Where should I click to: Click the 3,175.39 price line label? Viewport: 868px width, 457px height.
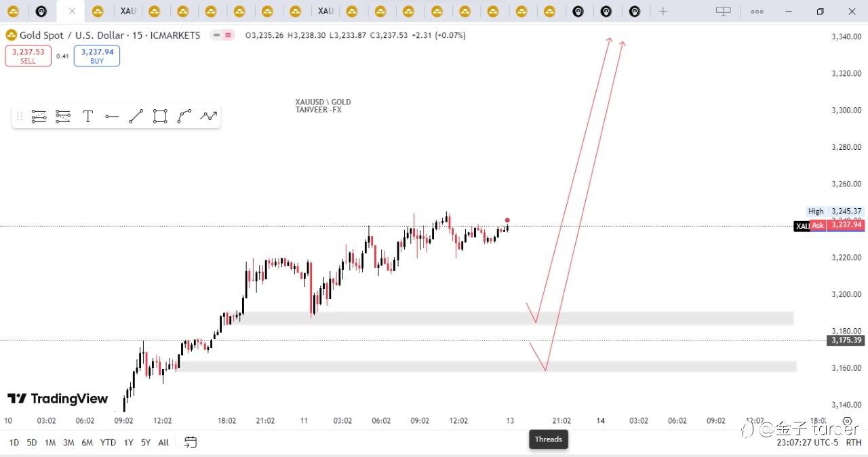(846, 340)
